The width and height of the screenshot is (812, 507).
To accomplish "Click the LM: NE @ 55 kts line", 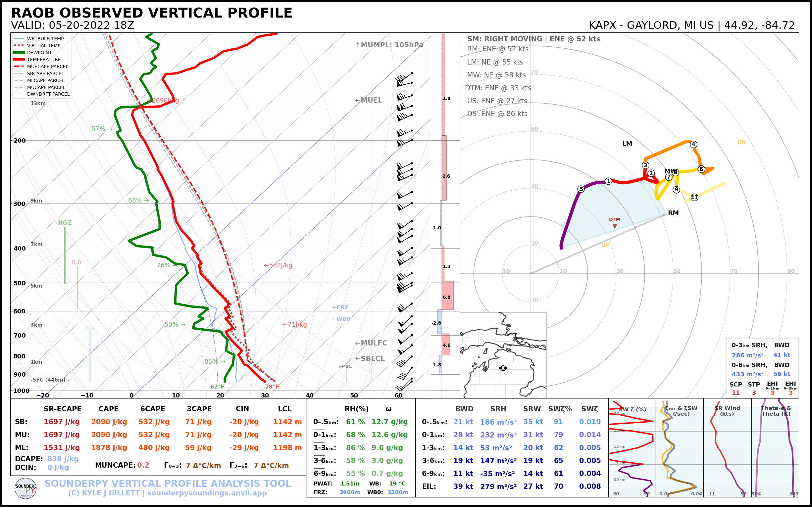I will coord(495,62).
